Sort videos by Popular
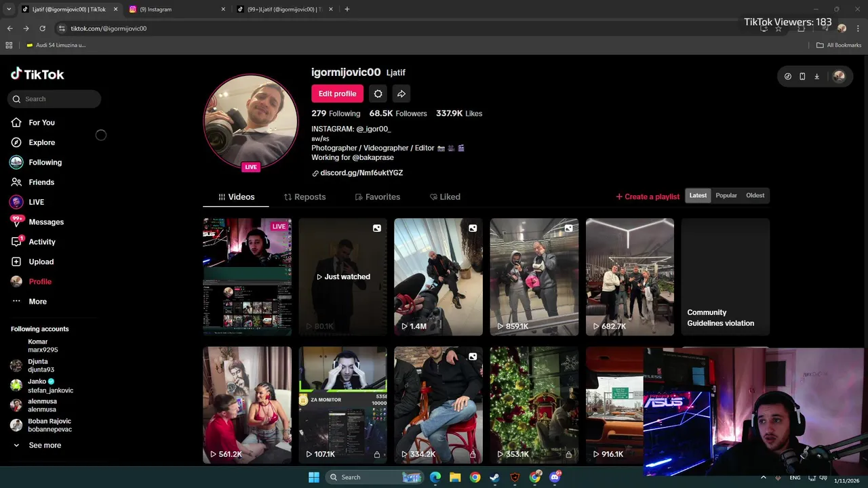 click(x=726, y=196)
